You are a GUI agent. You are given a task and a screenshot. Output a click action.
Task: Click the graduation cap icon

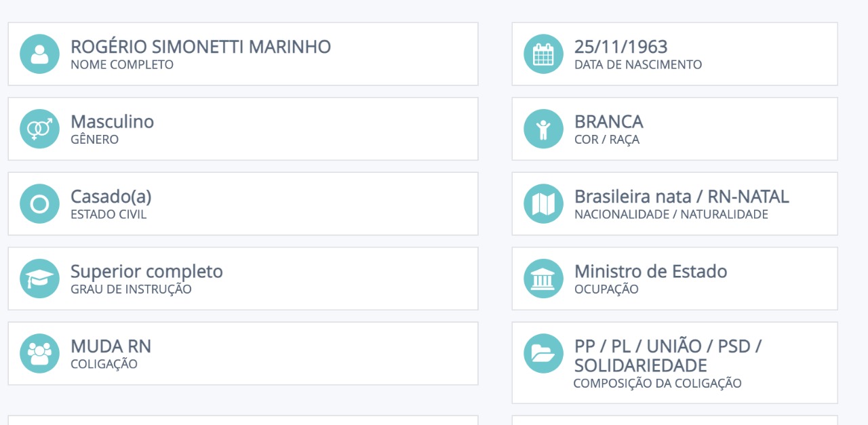40,279
